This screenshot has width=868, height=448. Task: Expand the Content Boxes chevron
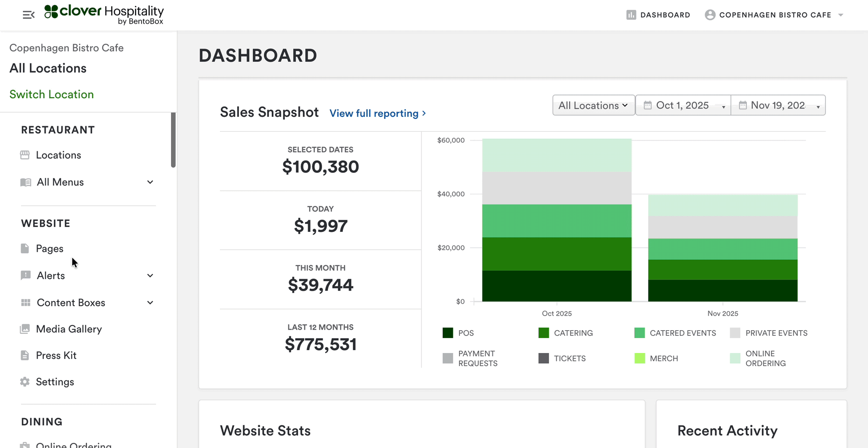150,303
